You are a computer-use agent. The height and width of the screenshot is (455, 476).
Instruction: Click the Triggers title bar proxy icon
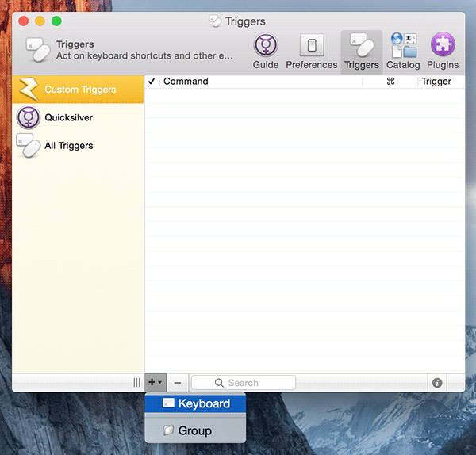point(215,21)
